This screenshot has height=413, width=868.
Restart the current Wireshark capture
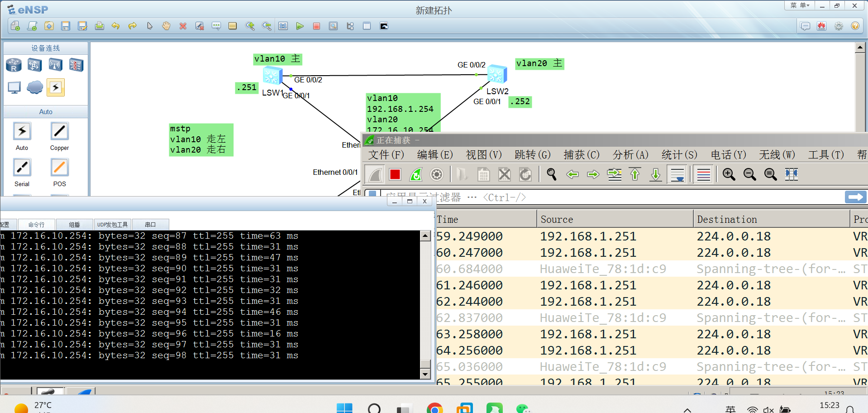pyautogui.click(x=416, y=174)
